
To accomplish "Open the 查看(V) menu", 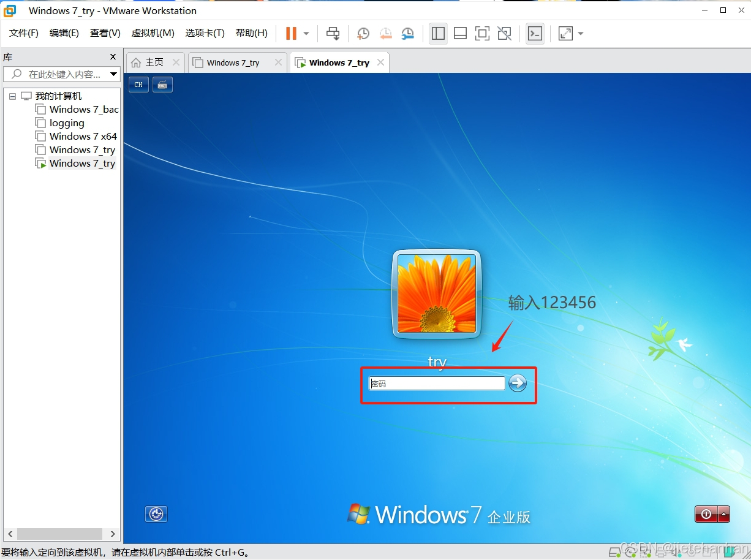I will pyautogui.click(x=105, y=33).
